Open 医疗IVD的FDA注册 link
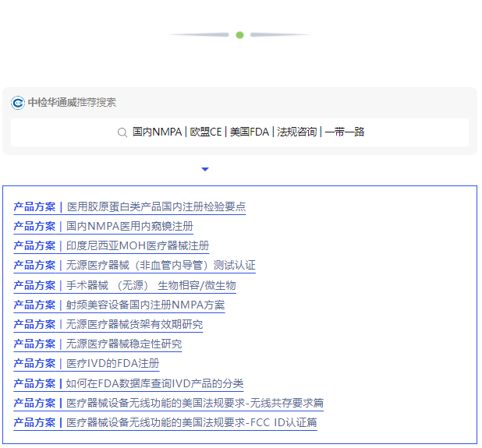Screen dimensions: 482x448 click(x=113, y=363)
